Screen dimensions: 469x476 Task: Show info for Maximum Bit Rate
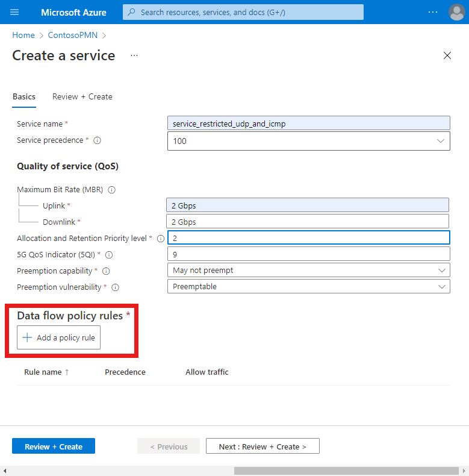pos(111,190)
